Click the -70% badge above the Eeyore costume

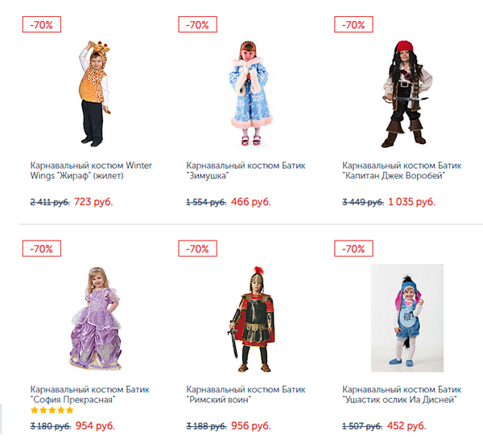(354, 249)
